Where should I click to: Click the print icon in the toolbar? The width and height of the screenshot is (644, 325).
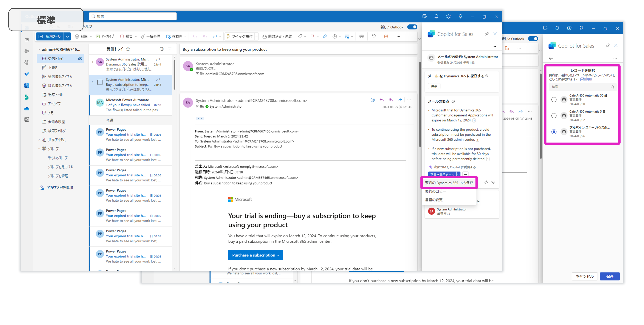click(x=361, y=37)
